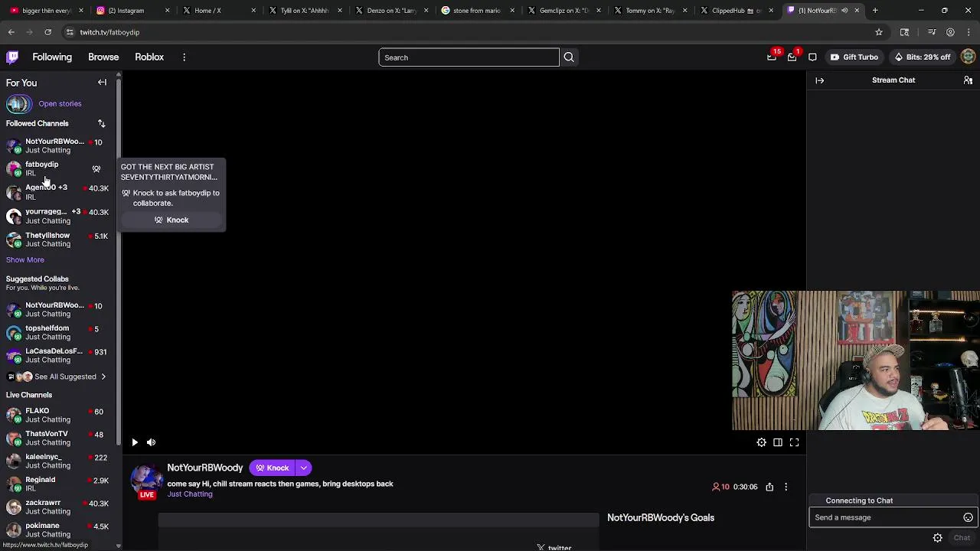Image resolution: width=980 pixels, height=551 pixels.
Task: Select the yourragegaming followed channel
Action: tap(57, 216)
